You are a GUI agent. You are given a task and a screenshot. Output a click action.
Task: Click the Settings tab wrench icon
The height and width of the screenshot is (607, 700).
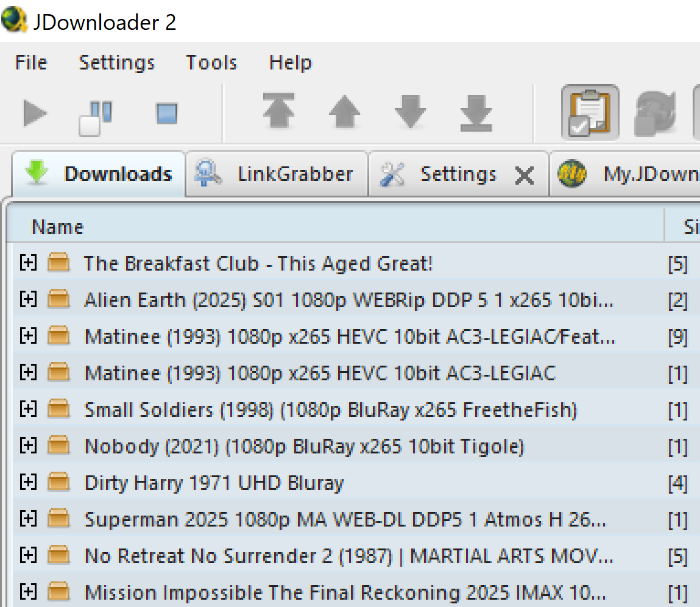coord(392,174)
